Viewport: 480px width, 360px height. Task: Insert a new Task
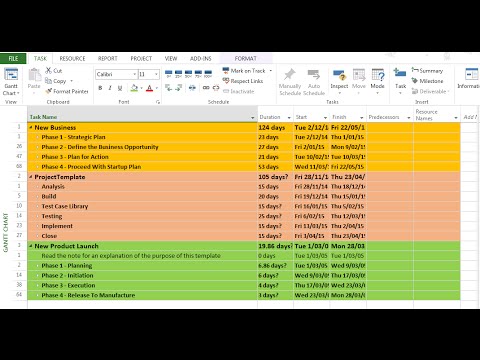tap(400, 81)
